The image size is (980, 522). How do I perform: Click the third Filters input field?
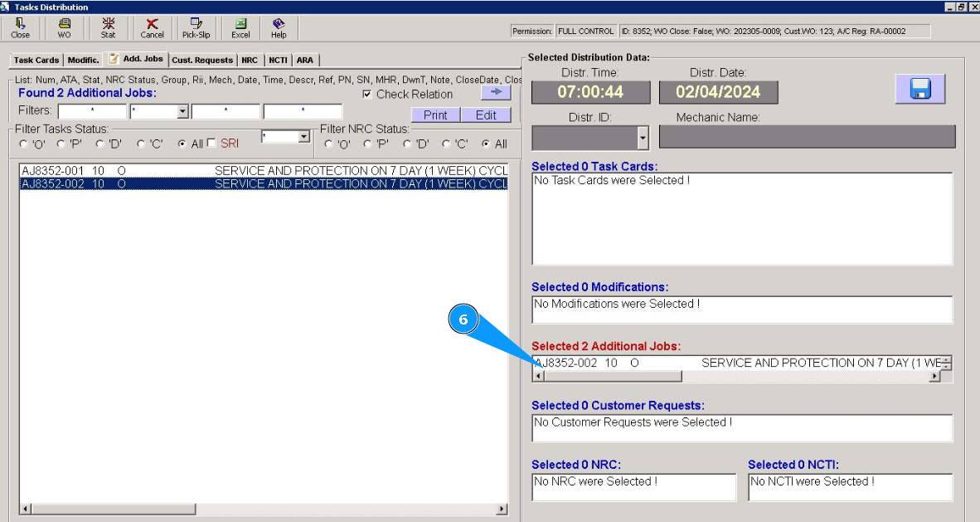point(226,111)
